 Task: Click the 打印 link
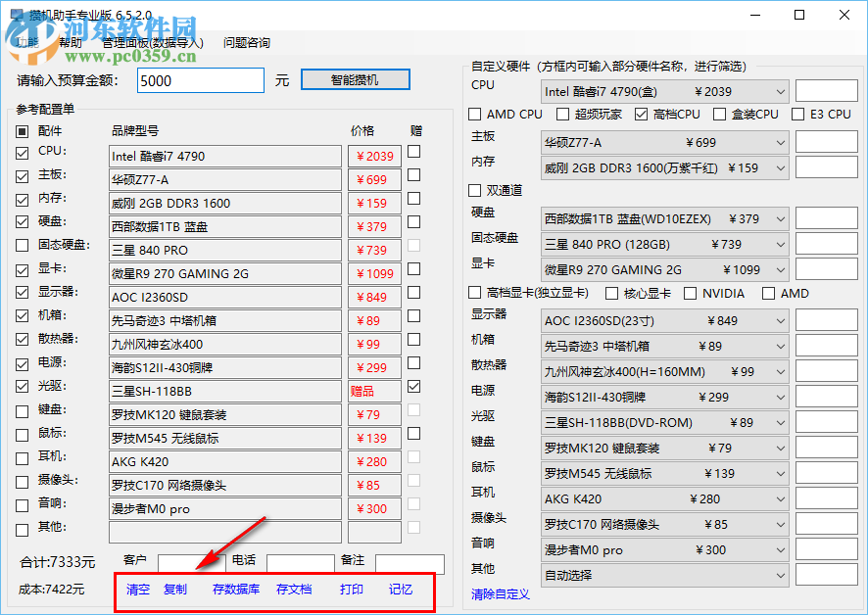pyautogui.click(x=350, y=590)
